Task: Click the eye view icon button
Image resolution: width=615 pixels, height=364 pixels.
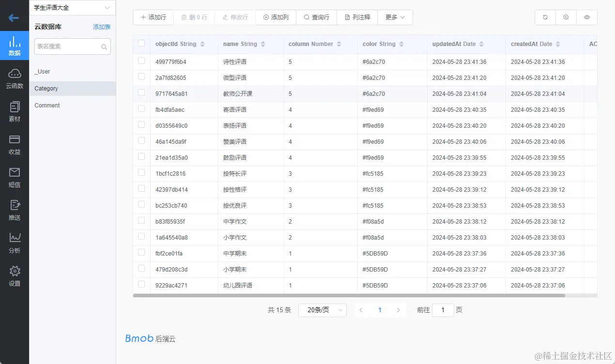Action: click(x=587, y=17)
